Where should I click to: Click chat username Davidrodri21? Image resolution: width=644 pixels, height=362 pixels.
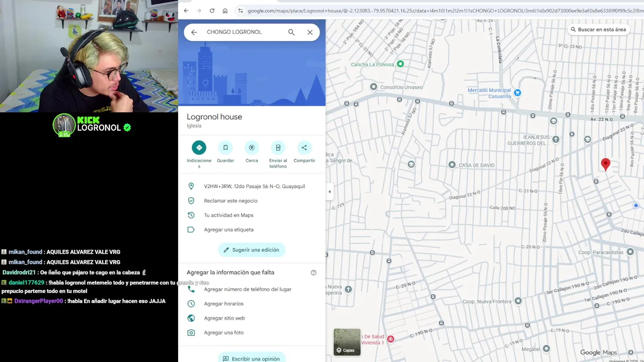[19, 273]
